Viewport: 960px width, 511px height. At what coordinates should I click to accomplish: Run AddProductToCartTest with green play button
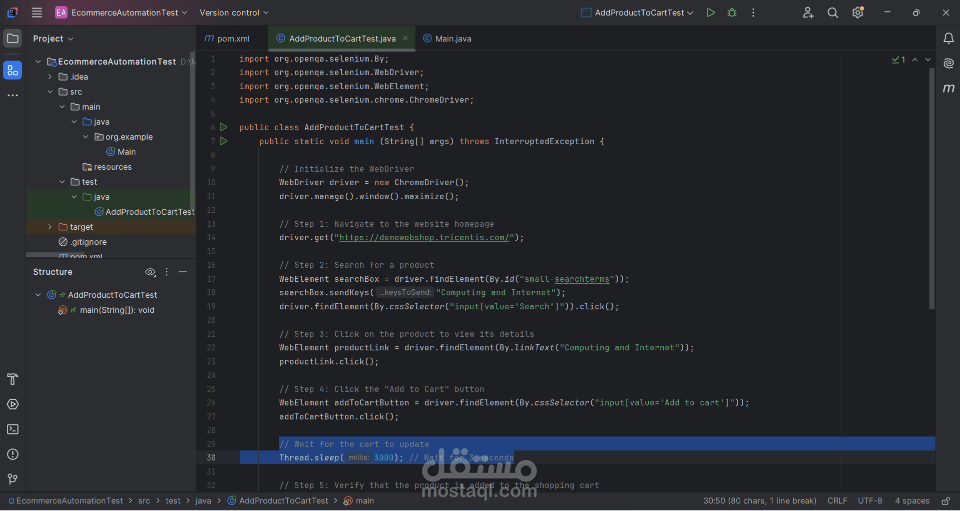[710, 12]
